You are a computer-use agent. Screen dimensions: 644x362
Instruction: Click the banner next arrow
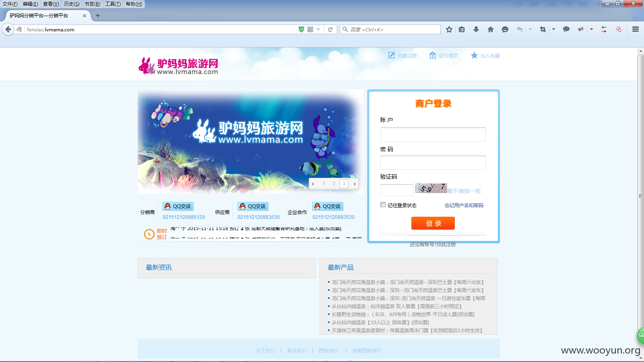tap(355, 184)
